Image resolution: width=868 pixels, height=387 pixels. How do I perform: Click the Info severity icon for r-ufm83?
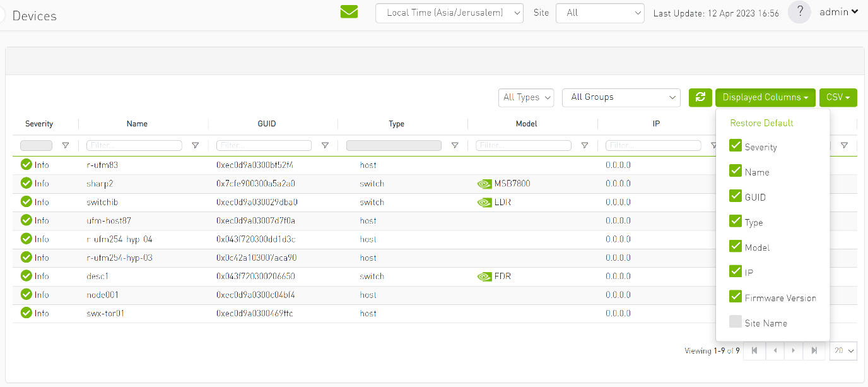(x=26, y=165)
